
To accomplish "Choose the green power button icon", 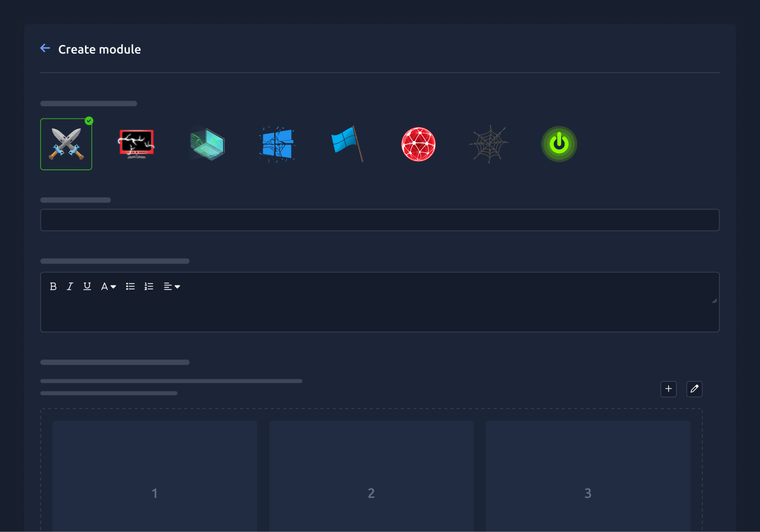I will pyautogui.click(x=559, y=144).
